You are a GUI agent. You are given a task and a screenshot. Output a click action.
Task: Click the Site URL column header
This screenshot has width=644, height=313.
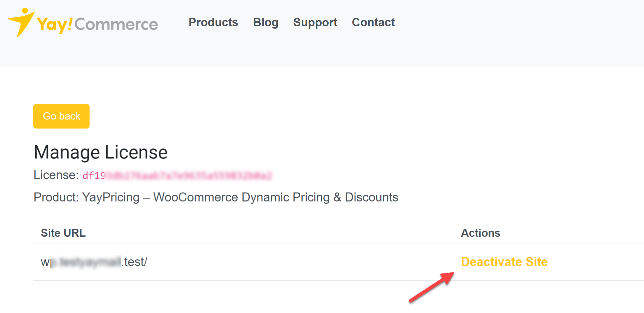pyautogui.click(x=63, y=233)
